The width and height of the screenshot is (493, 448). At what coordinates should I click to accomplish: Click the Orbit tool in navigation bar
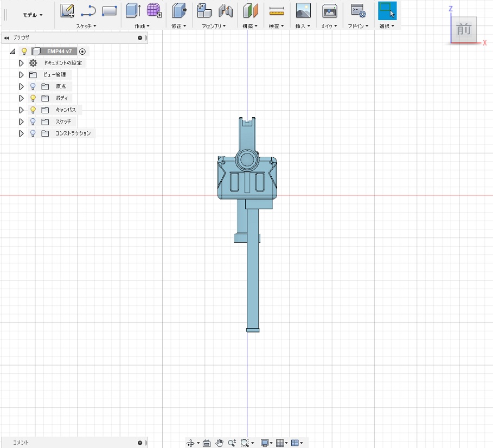pyautogui.click(x=191, y=443)
